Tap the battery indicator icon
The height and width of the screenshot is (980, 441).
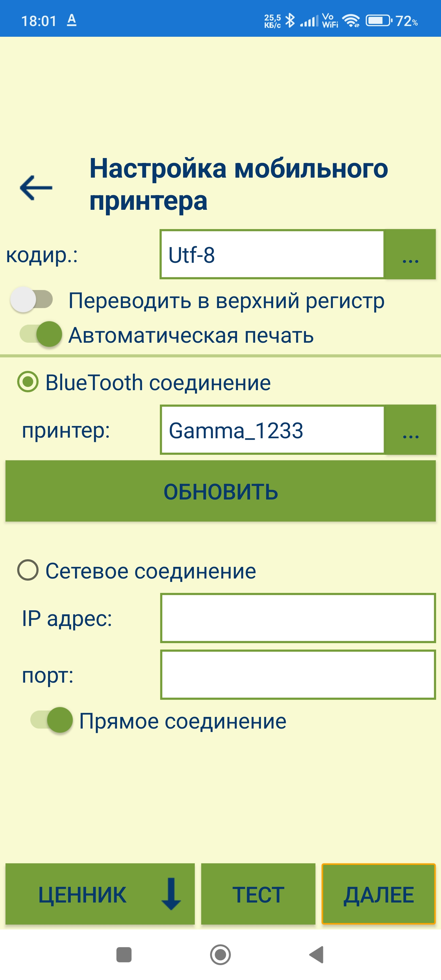(x=379, y=21)
